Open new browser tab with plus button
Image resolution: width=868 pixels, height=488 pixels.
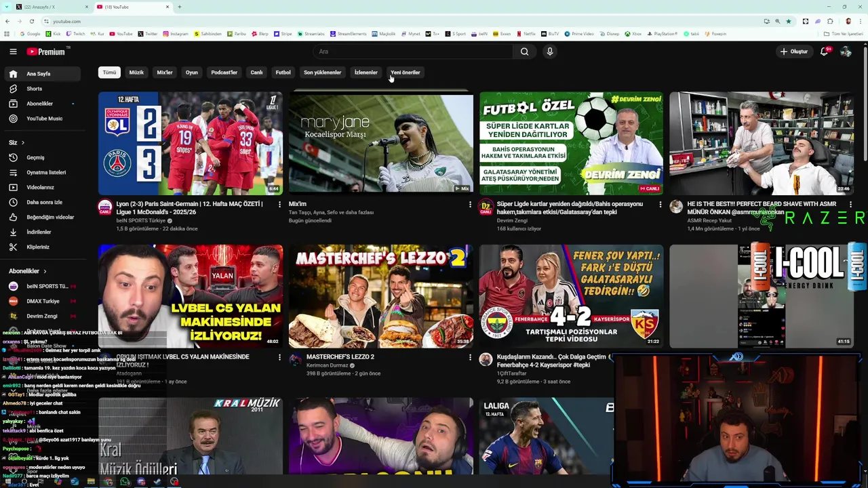pyautogui.click(x=180, y=7)
